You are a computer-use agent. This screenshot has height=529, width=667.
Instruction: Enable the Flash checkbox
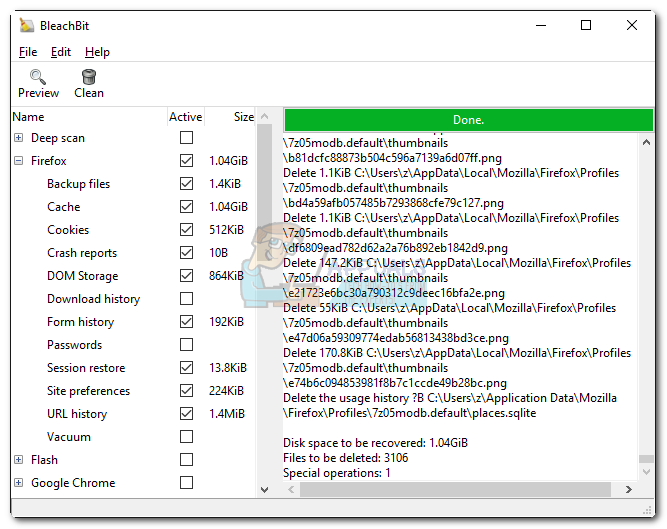click(x=186, y=460)
